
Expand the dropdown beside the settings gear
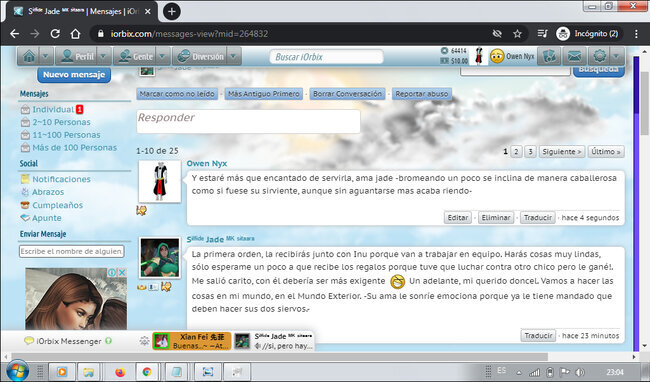(617, 56)
